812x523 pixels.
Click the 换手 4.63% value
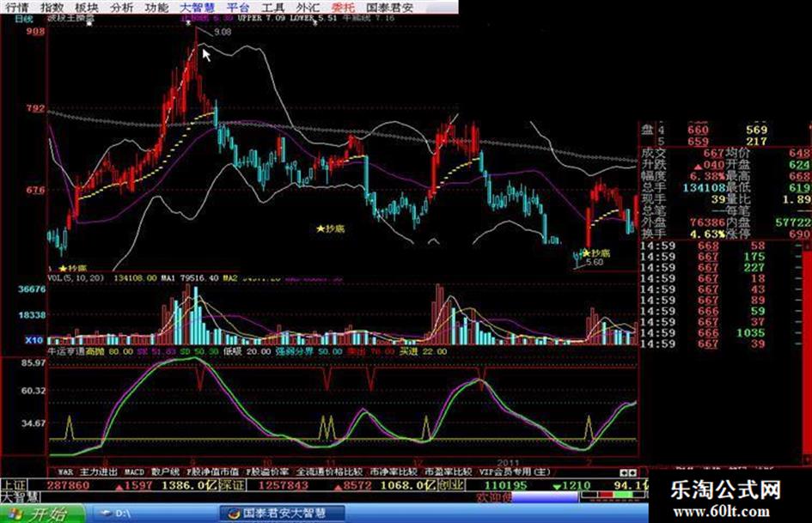point(707,234)
